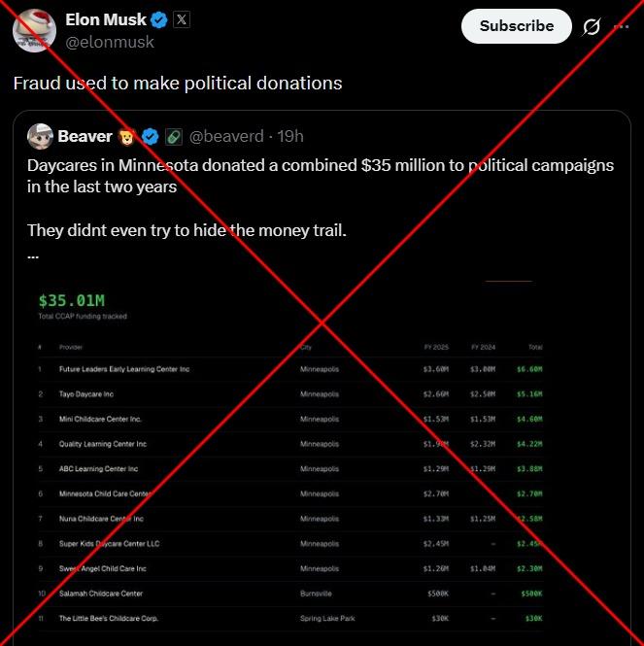Open the @beaverd handle link
The image size is (644, 646).
click(226, 136)
